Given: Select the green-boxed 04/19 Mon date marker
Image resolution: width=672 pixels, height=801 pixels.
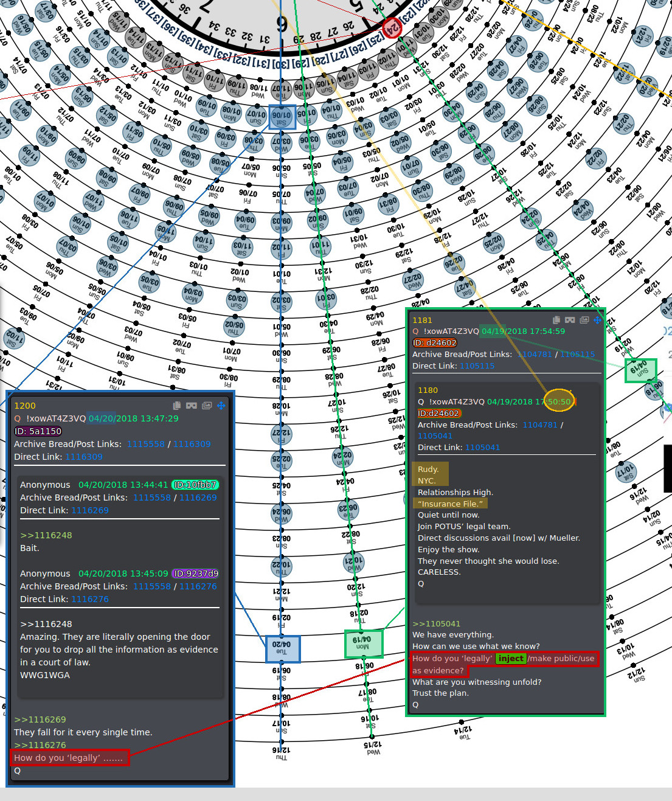Looking at the screenshot, I should (x=364, y=643).
